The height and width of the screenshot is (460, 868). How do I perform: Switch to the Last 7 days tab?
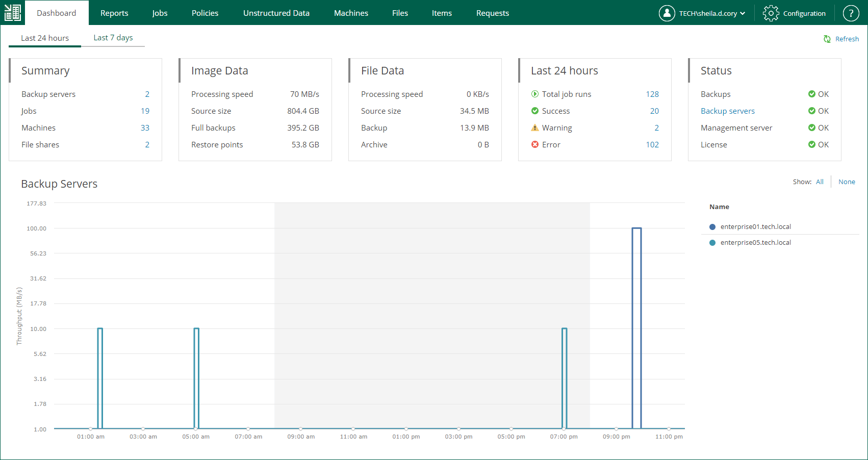click(113, 38)
